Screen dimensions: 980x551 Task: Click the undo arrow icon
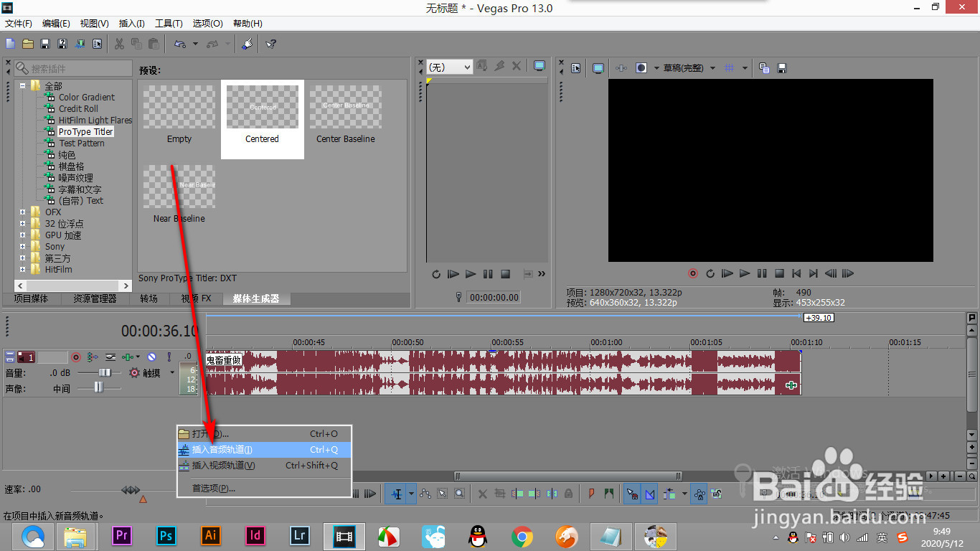click(x=180, y=44)
